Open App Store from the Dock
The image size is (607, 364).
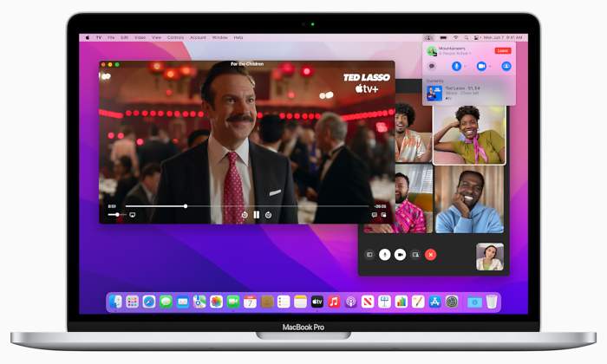[434, 302]
